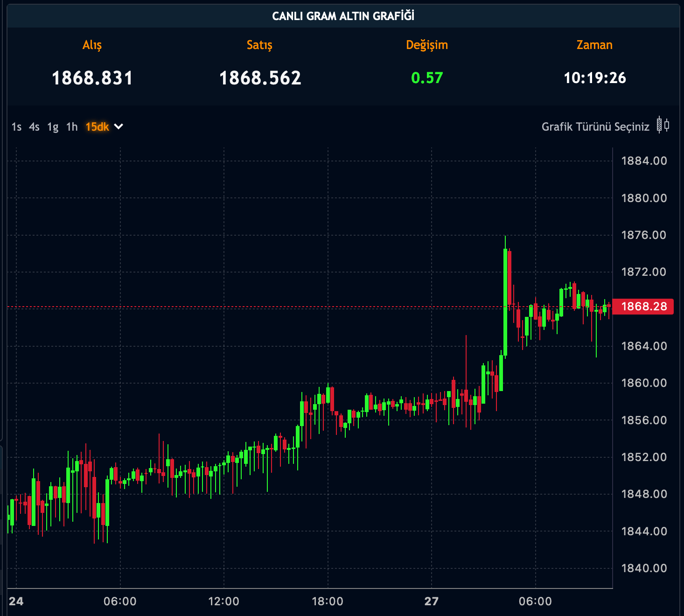Select the 1s timeframe
Screen dimensions: 684x616
(16, 127)
